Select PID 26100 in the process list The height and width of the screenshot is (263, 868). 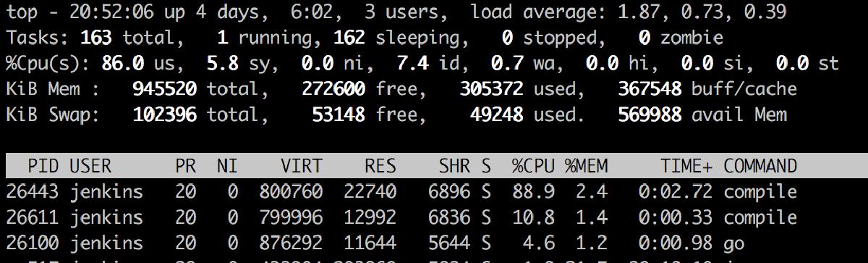click(33, 243)
